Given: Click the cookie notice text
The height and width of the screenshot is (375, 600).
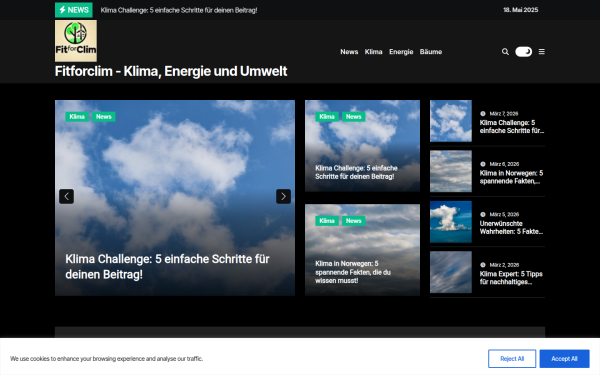Looking at the screenshot, I should pyautogui.click(x=106, y=359).
